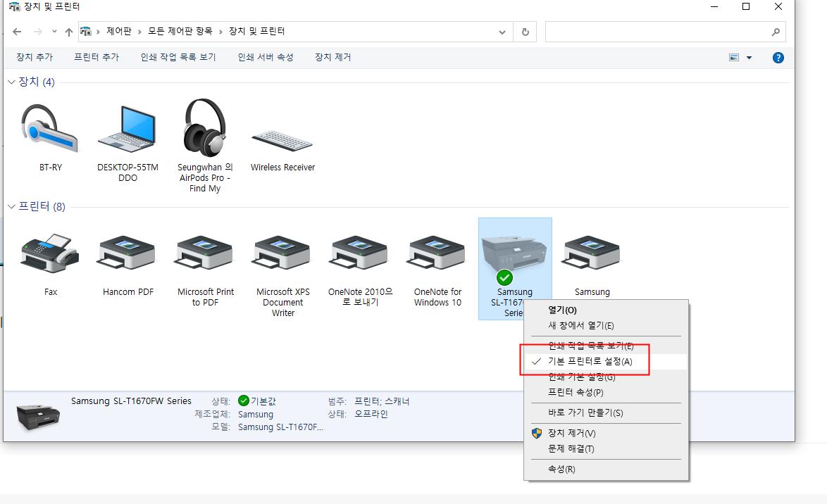
Task: Go up one folder level arrow
Action: [68, 32]
